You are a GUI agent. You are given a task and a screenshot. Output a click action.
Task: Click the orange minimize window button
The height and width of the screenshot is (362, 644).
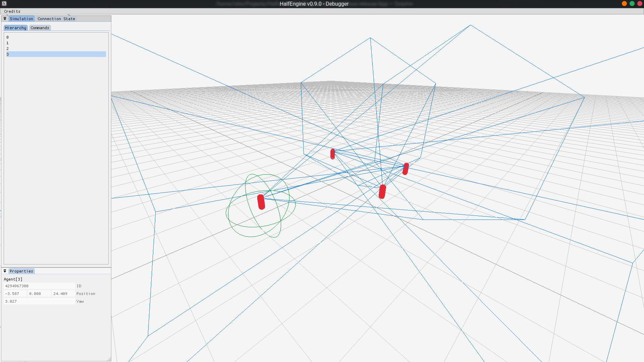coord(624,4)
